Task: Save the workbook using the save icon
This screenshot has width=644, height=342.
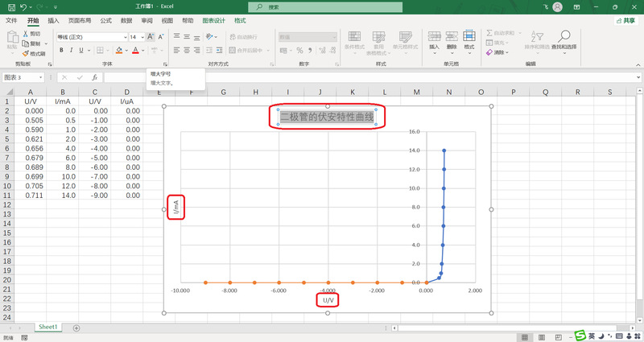Action: [11, 7]
